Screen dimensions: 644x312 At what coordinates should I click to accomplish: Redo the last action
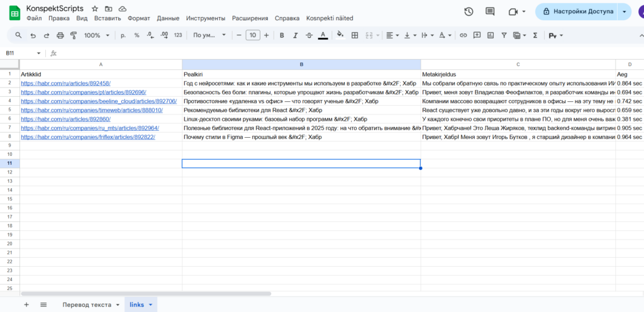click(47, 35)
